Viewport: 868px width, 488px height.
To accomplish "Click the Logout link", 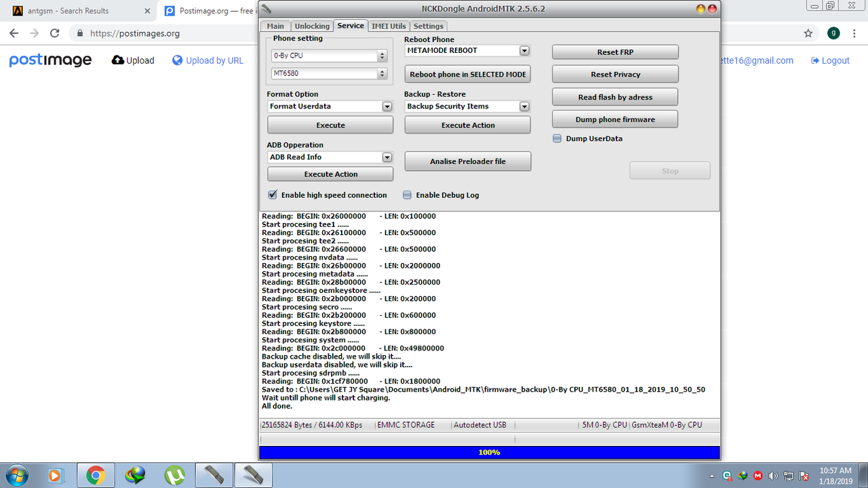I will pos(830,60).
